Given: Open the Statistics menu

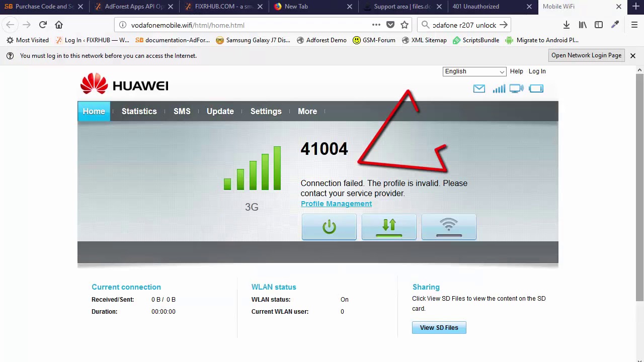Looking at the screenshot, I should click(139, 111).
